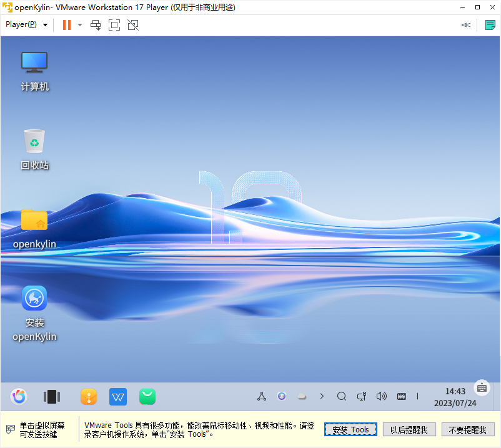Click the 不要提醒我 button
Viewport: 501px width, 448px height.
[x=468, y=429]
